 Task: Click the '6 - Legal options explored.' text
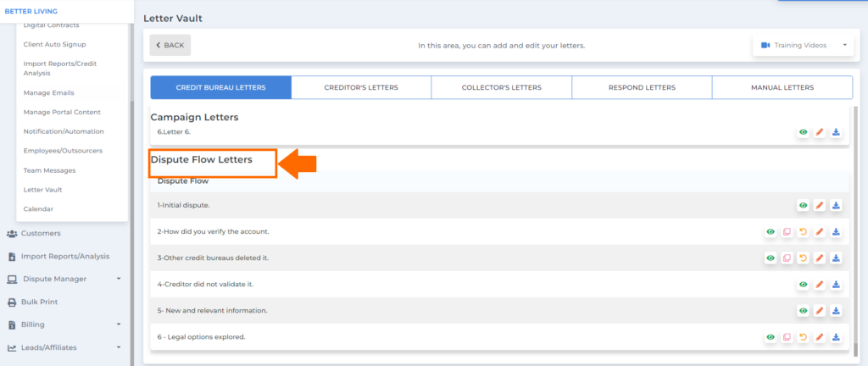click(201, 336)
